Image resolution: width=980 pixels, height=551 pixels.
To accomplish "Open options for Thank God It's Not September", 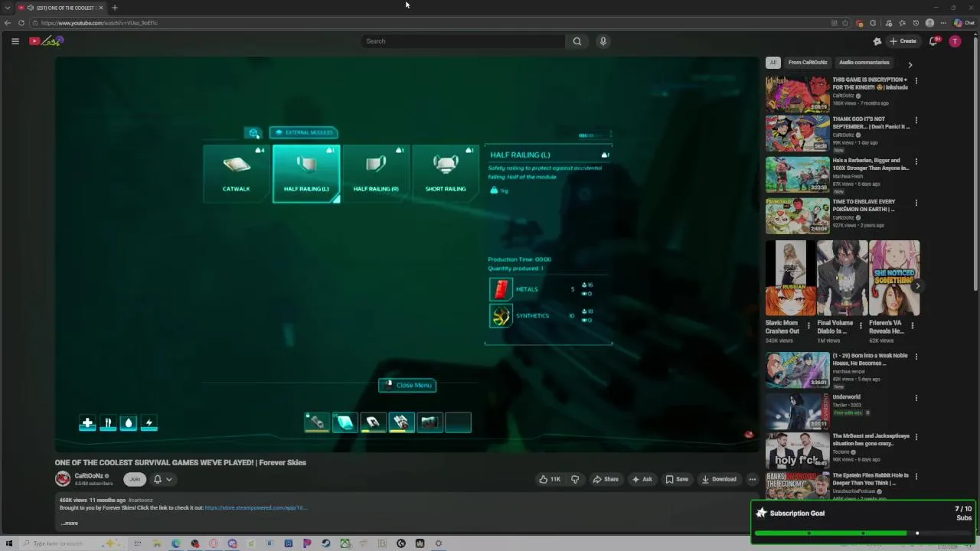I will click(916, 120).
